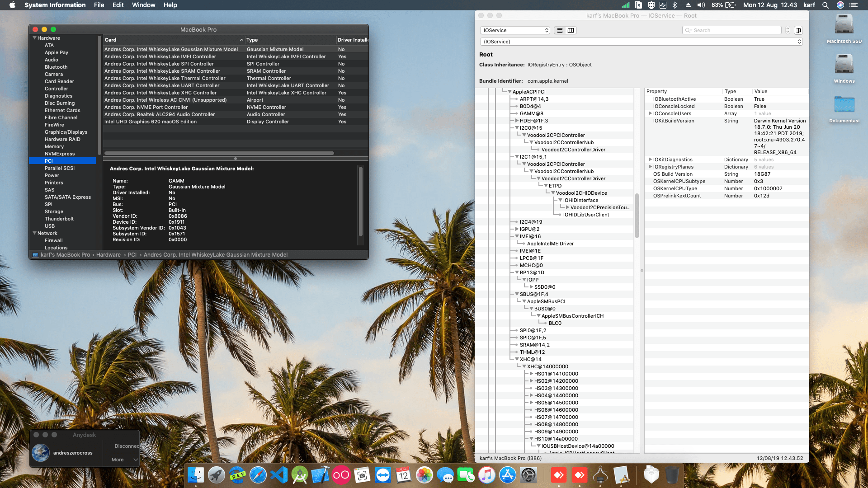868x488 pixels.
Task: Open the IOService plane dropdown
Action: (515, 30)
